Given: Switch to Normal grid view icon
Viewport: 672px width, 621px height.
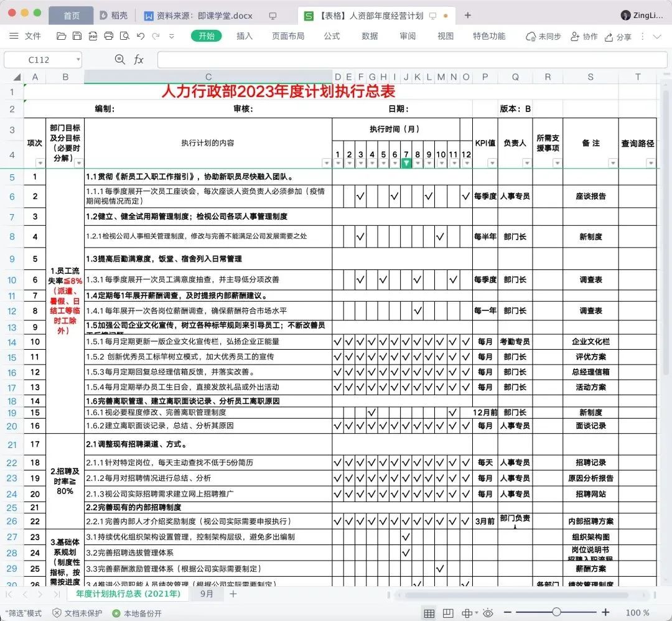Looking at the screenshot, I should click(x=429, y=614).
